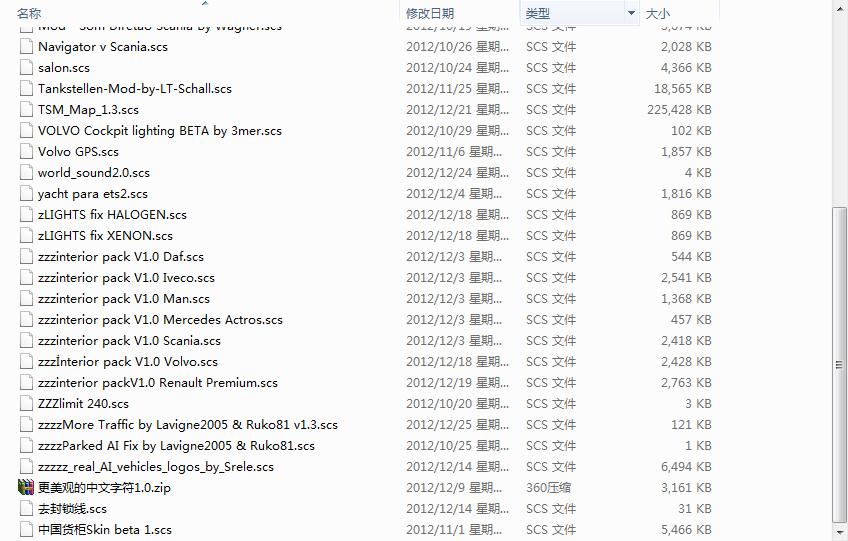Select file name zLIGHTS fix HALOGEN.scs
Viewport: 848px width, 541px height.
[x=112, y=215]
